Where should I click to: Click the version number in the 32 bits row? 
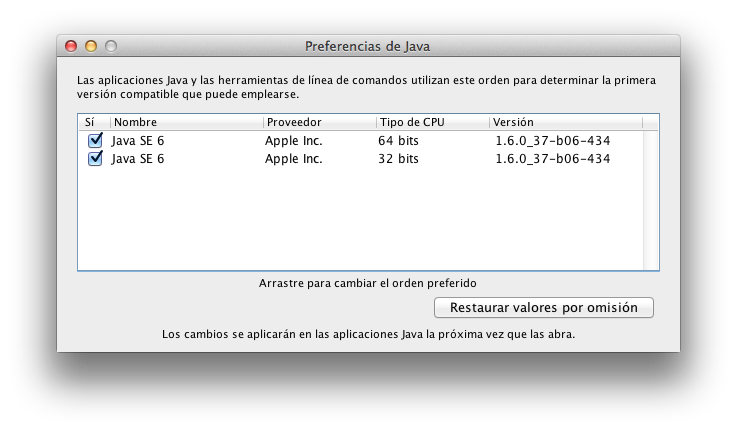[553, 159]
